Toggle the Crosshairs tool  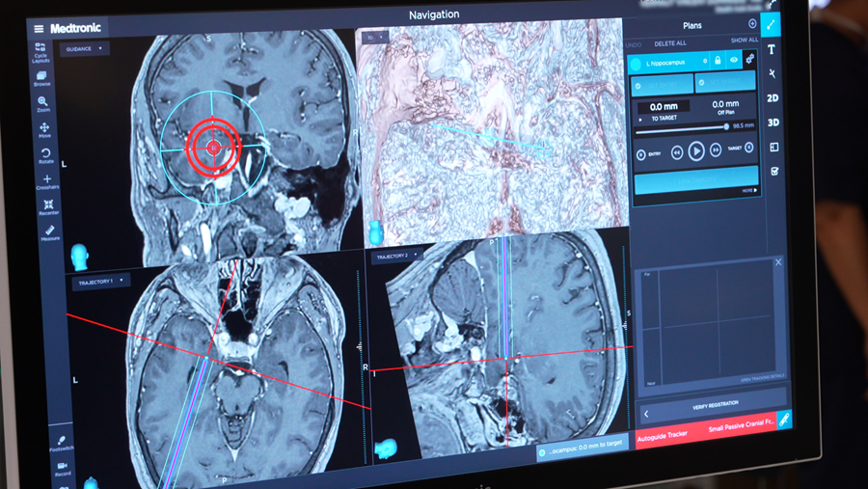(47, 181)
